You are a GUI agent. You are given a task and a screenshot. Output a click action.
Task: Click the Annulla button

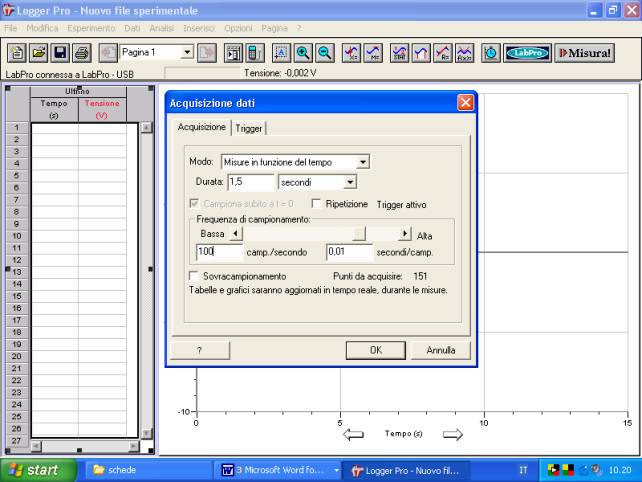point(440,350)
